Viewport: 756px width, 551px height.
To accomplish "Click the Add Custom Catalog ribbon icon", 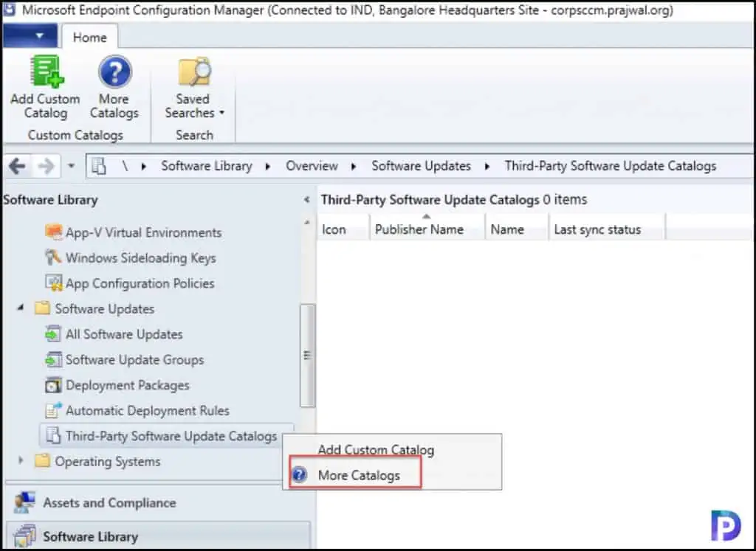I will click(x=47, y=72).
